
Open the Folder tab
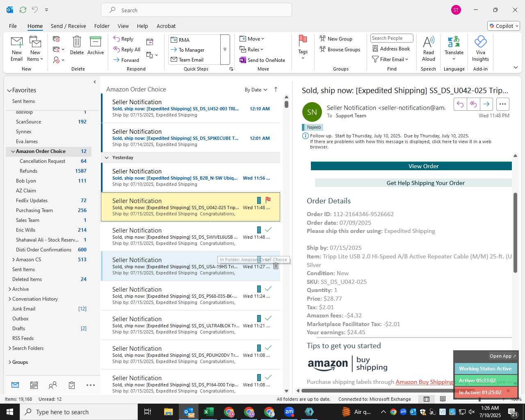[102, 26]
